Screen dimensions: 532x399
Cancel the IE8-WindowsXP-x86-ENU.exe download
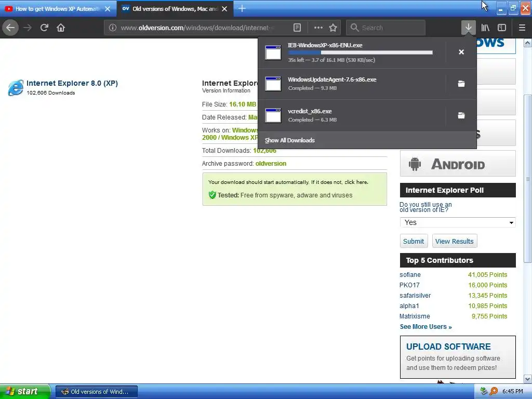[x=461, y=52]
